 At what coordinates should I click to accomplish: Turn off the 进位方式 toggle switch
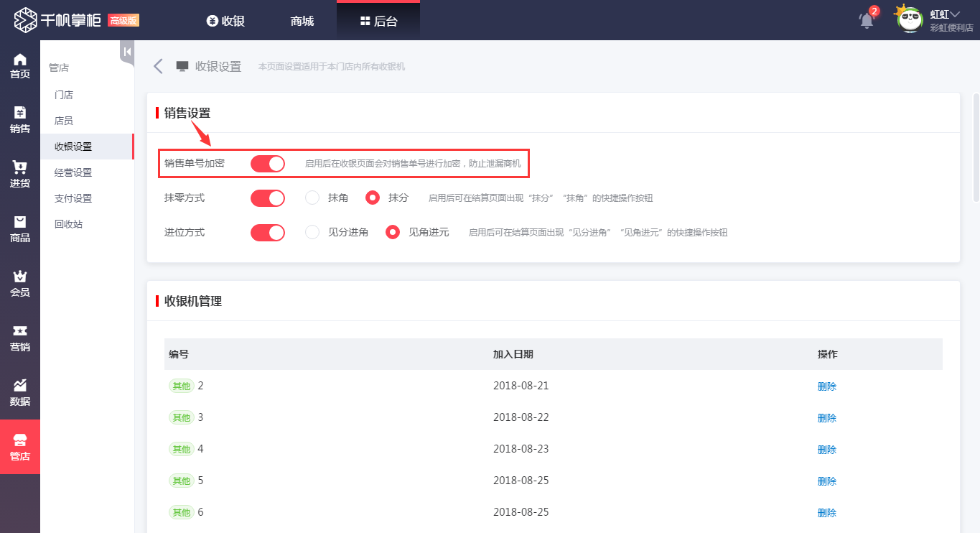tap(267, 232)
